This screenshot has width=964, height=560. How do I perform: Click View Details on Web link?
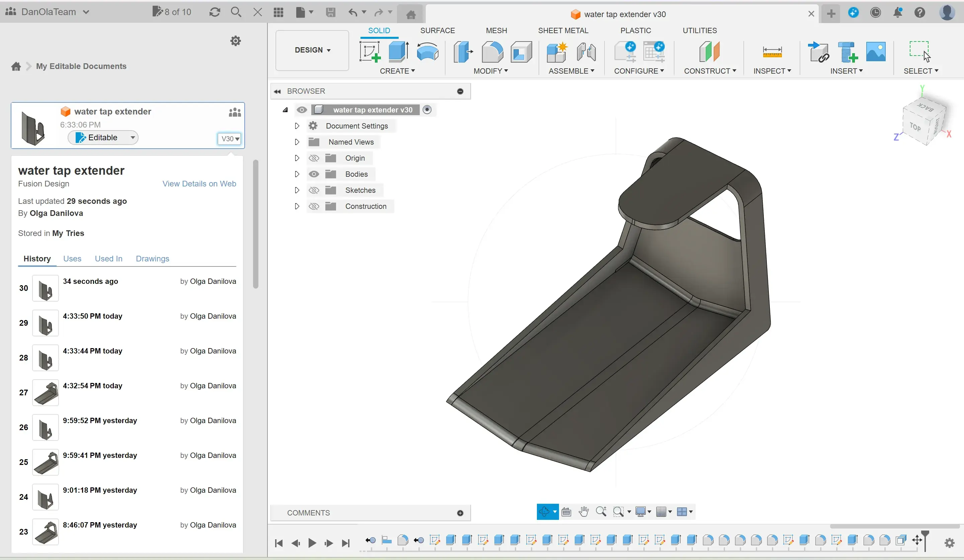pyautogui.click(x=199, y=184)
